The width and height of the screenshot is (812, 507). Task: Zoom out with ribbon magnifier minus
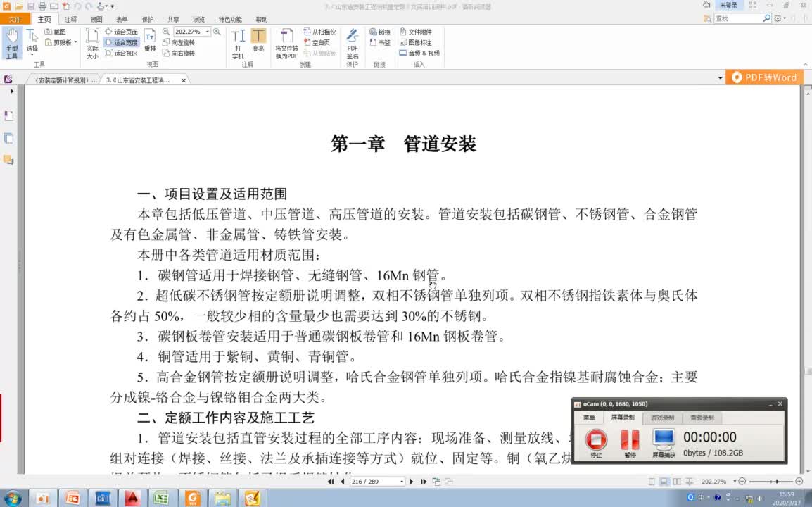(x=166, y=32)
